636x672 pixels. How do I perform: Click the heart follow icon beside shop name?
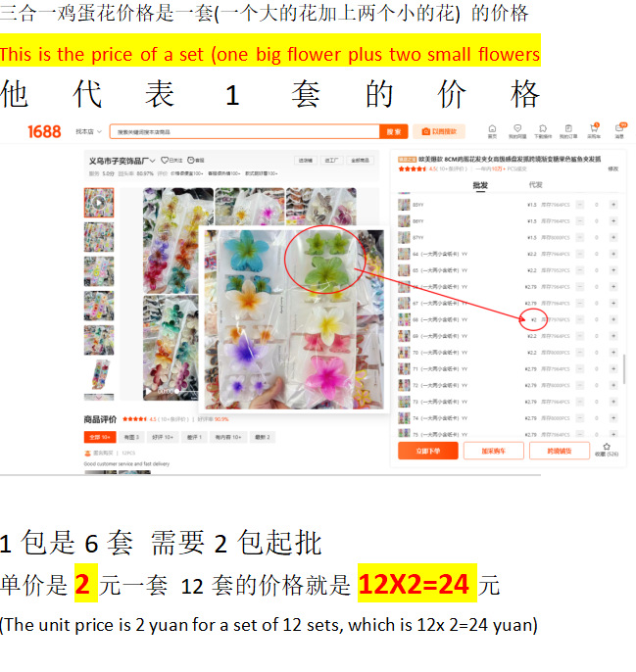[165, 161]
